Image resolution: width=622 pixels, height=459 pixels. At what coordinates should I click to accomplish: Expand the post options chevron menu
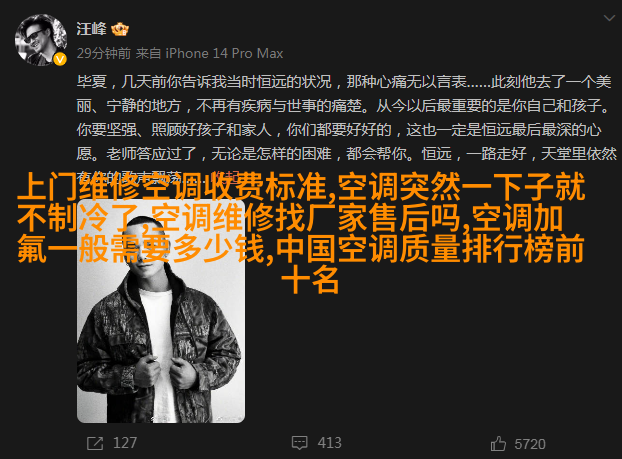[609, 18]
